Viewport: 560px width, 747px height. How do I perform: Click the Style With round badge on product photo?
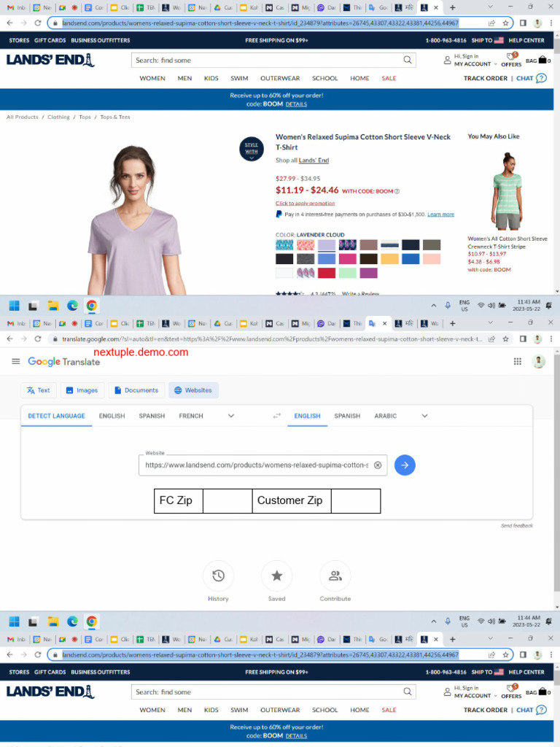252,149
